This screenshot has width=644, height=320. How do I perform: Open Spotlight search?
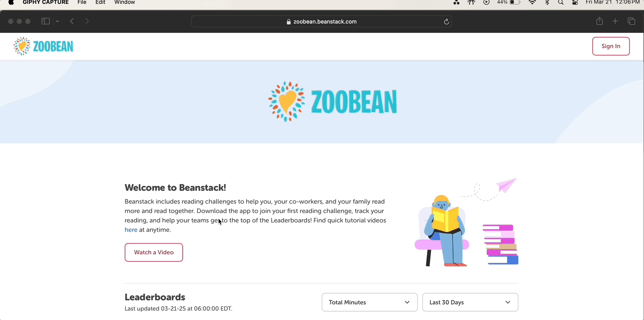pyautogui.click(x=561, y=3)
